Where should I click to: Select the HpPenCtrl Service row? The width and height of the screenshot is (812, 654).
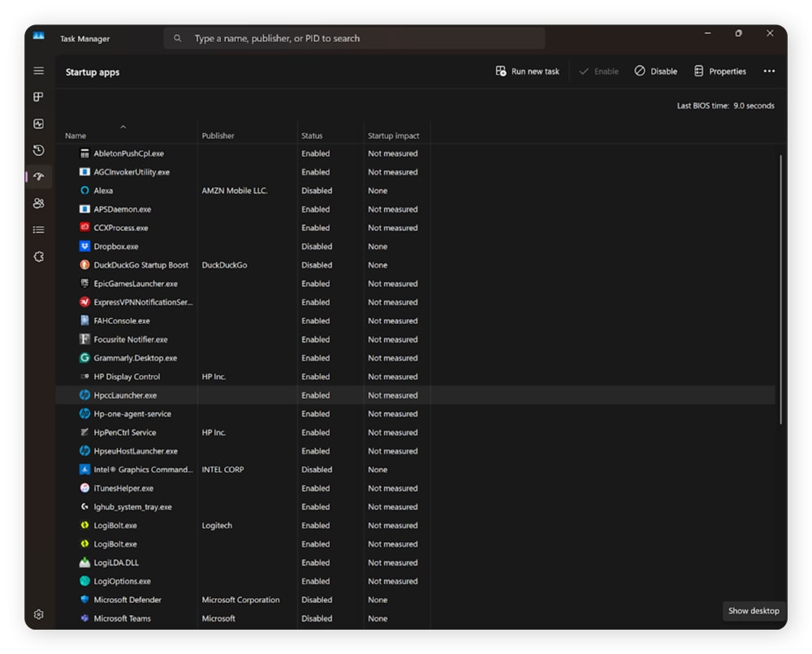(x=415, y=432)
